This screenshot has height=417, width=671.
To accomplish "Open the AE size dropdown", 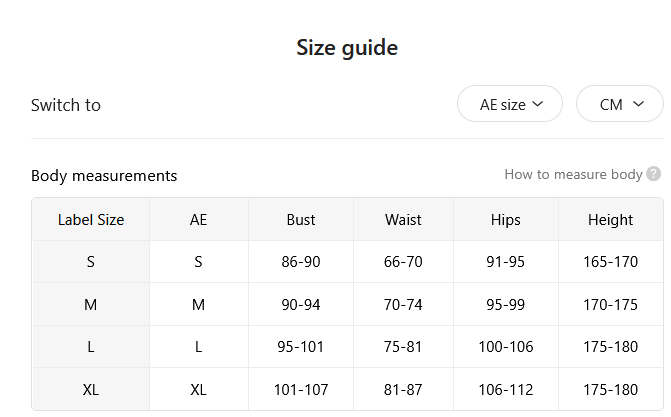I will point(510,104).
